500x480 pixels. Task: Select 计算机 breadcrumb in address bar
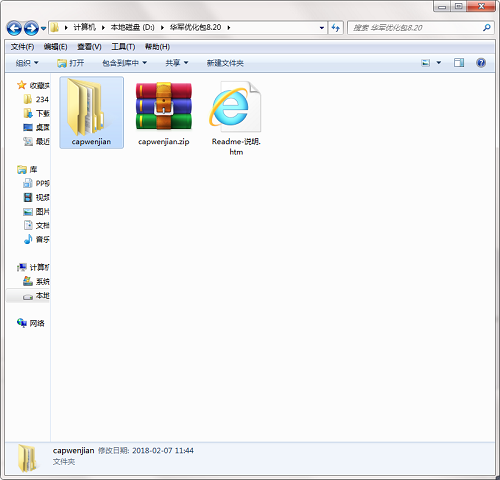pos(84,27)
